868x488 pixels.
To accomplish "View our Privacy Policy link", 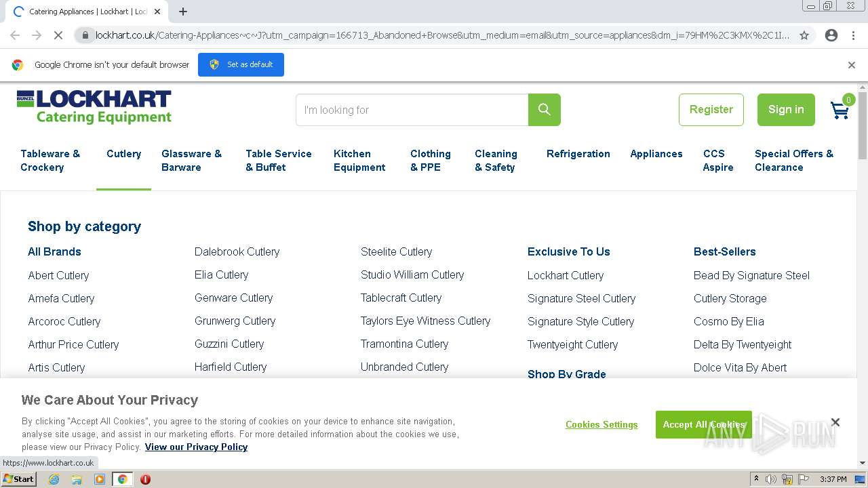I will pyautogui.click(x=196, y=447).
